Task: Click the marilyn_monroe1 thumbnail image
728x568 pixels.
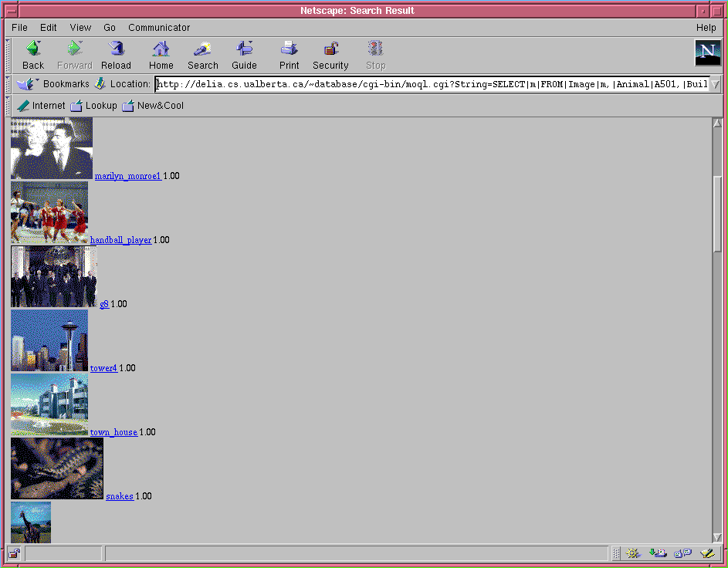Action: (52, 148)
